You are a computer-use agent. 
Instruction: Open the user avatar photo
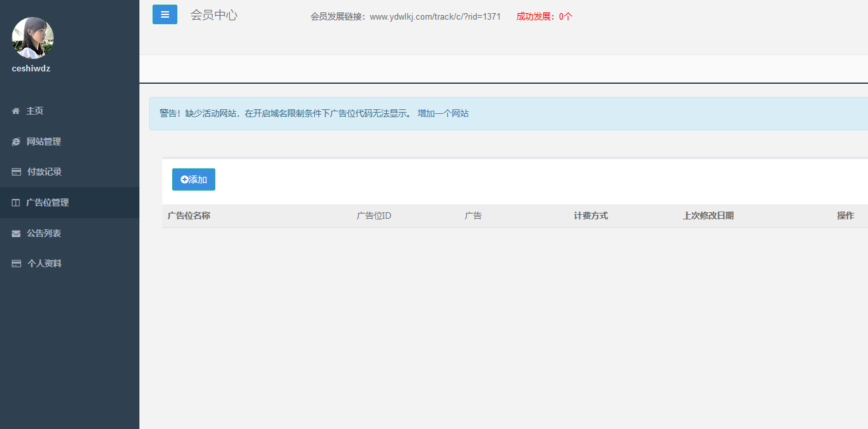pyautogui.click(x=33, y=38)
